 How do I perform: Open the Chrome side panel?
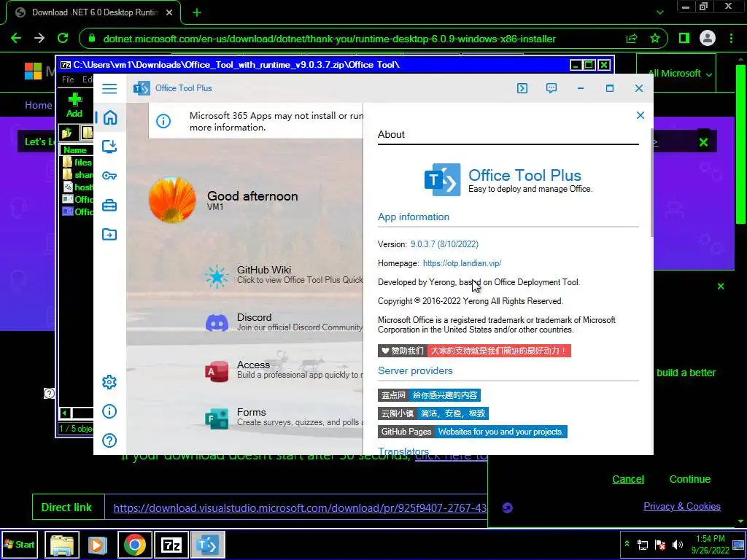(684, 39)
